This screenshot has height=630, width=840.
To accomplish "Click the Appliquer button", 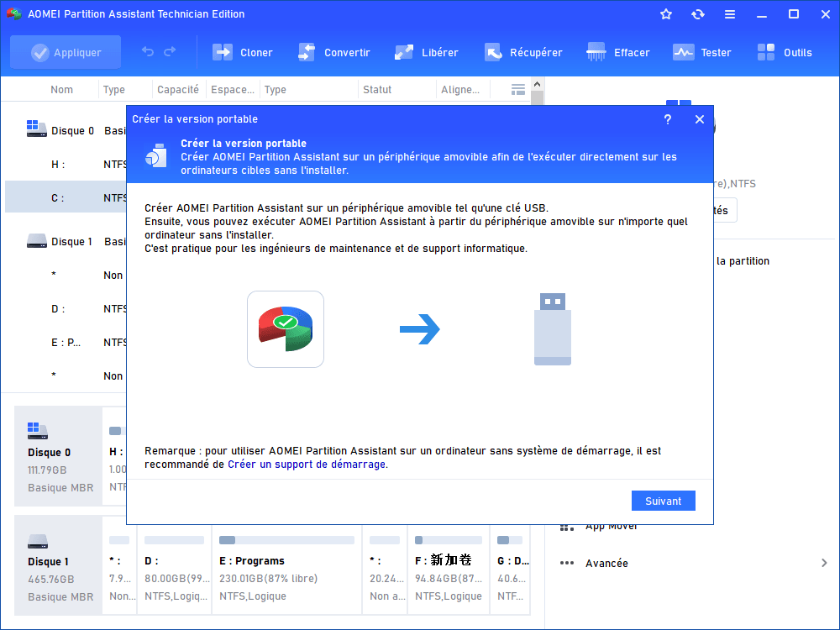I will (x=66, y=52).
